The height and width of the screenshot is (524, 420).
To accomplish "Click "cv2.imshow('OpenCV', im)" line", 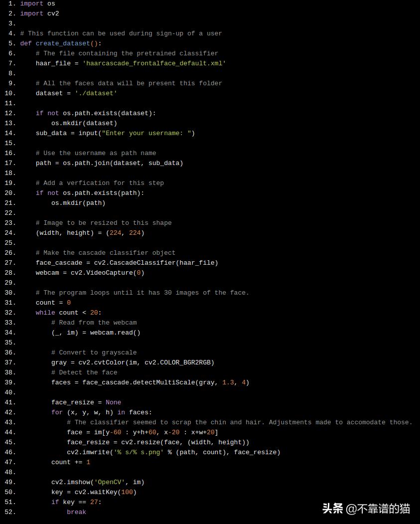I will 98,482.
